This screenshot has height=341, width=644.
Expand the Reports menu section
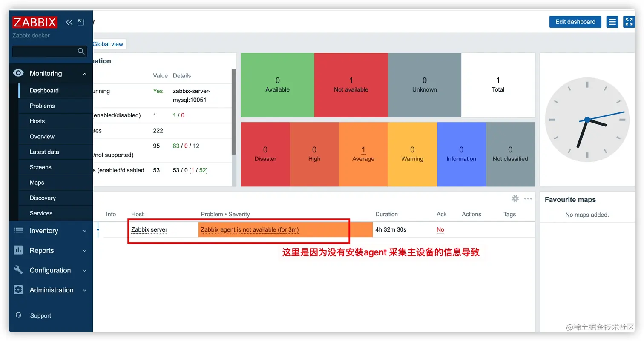pyautogui.click(x=84, y=251)
